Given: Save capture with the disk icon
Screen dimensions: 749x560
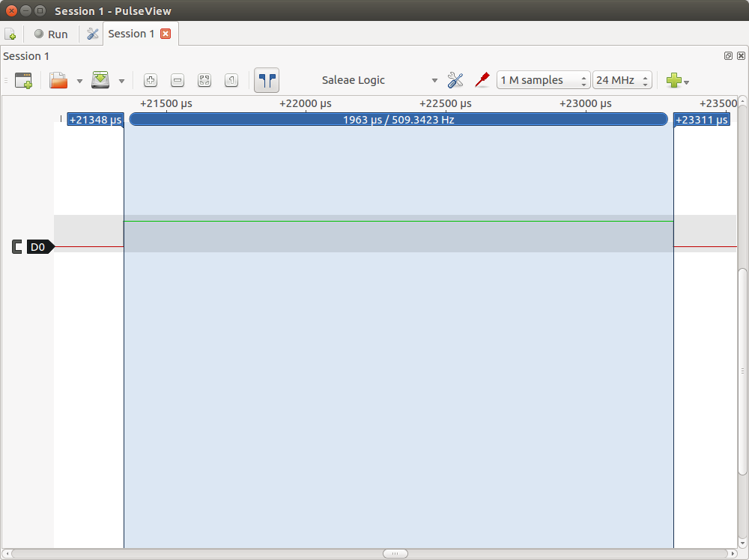Looking at the screenshot, I should coord(100,80).
